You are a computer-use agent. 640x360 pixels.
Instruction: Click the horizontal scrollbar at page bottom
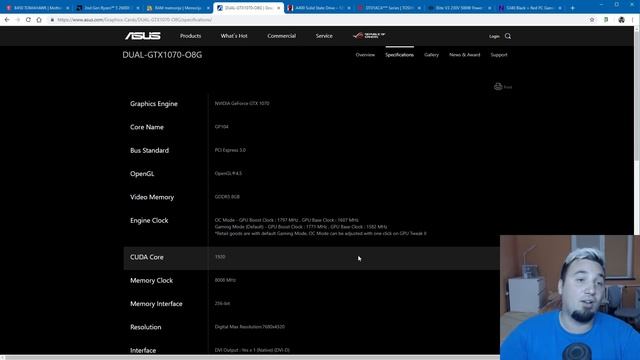[x=250, y=358]
